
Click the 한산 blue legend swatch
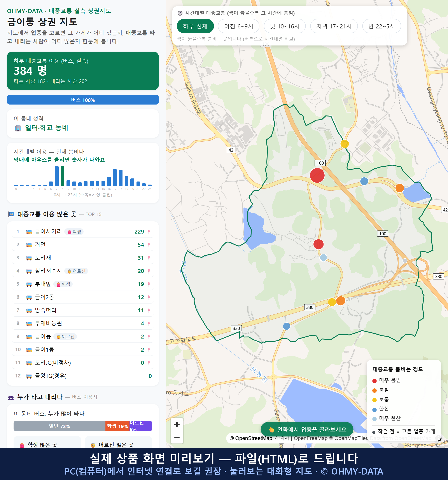(x=374, y=410)
